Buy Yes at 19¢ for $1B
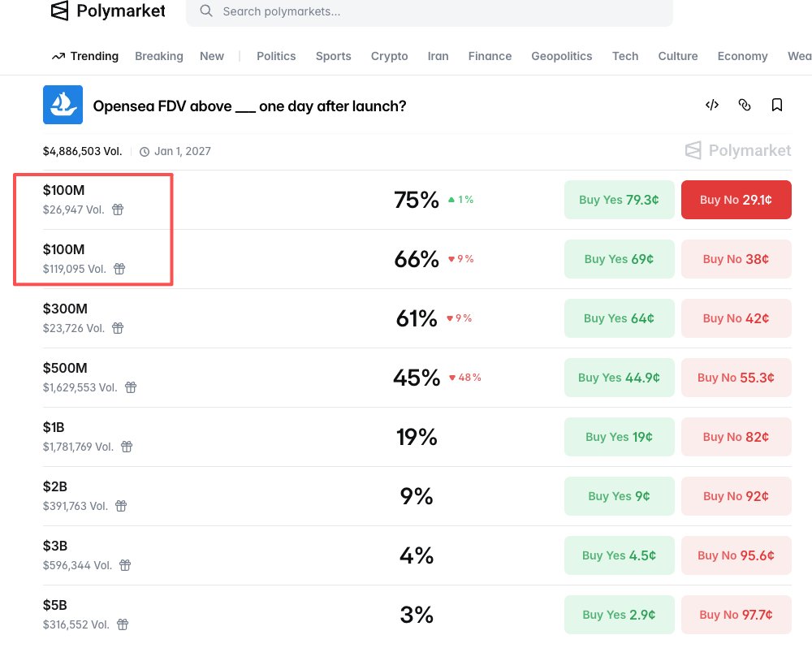This screenshot has height=648, width=812. 619,437
